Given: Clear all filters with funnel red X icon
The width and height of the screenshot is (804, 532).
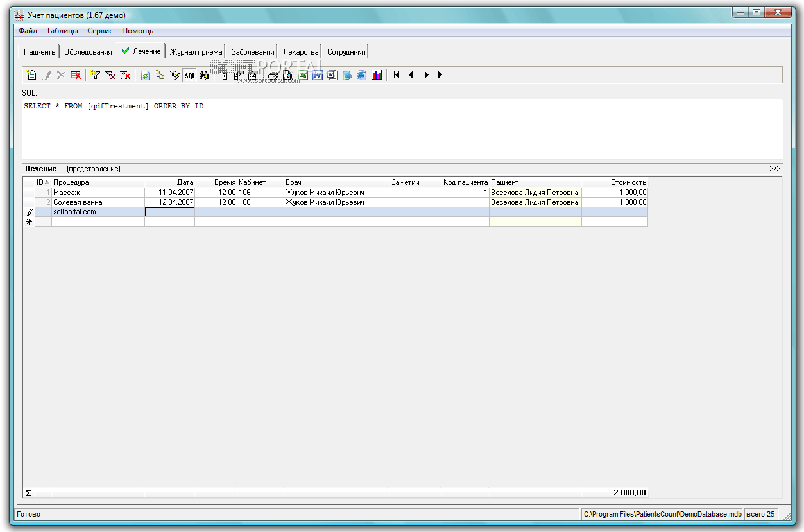Looking at the screenshot, I should click(x=125, y=75).
